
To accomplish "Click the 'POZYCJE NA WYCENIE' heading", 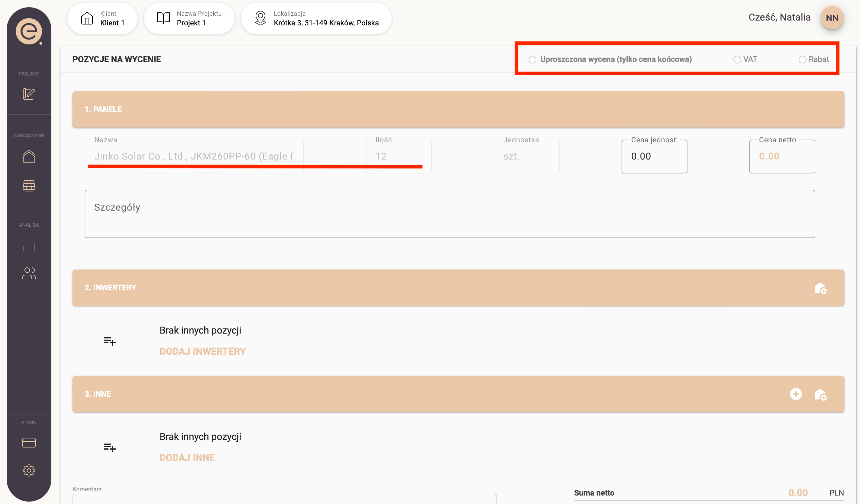I will [x=117, y=60].
